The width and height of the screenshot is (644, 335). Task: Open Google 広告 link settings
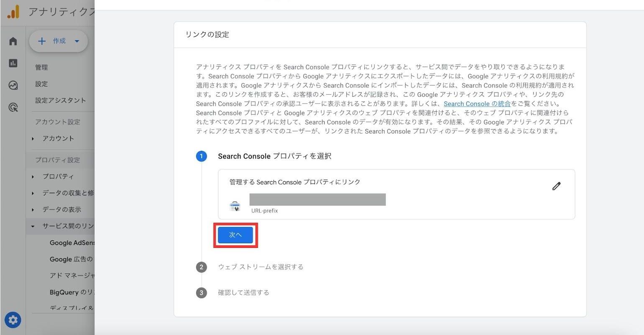click(x=72, y=259)
